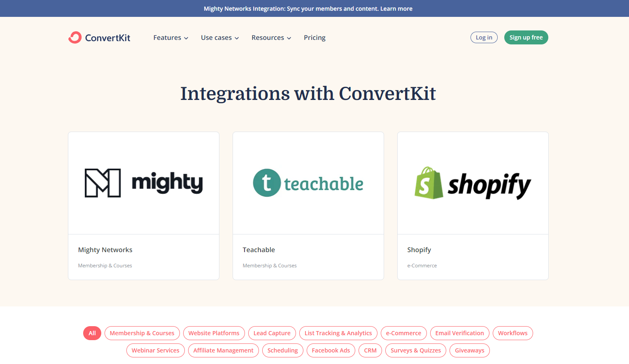629x364 pixels.
Task: Click the Sign up free button
Action: pos(526,37)
